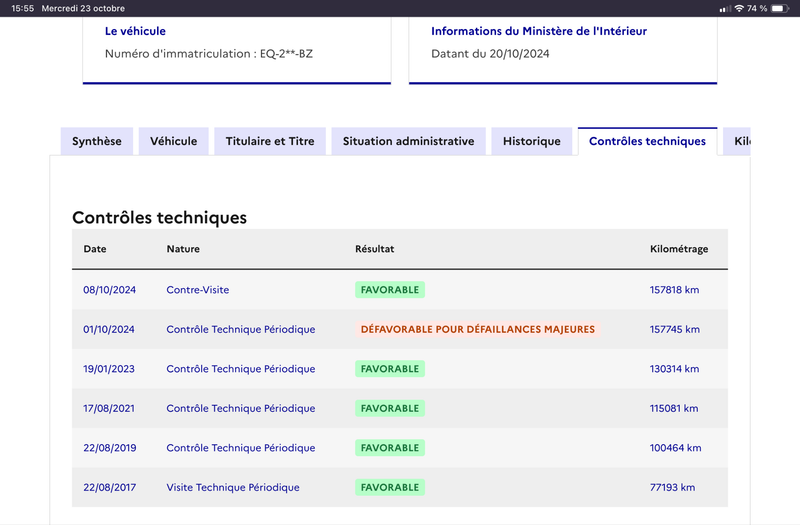
Task: Click Contrôle Technique Périodique on 01/10/2024 row
Action: (x=241, y=329)
